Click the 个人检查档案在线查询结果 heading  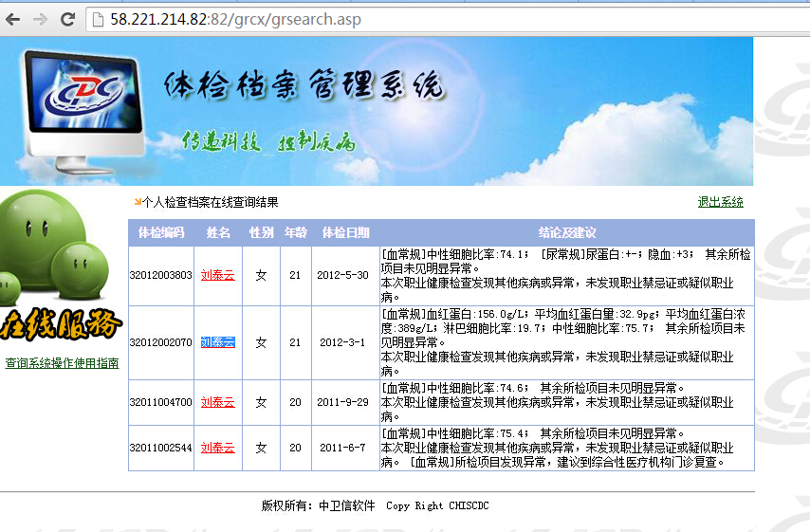click(211, 203)
